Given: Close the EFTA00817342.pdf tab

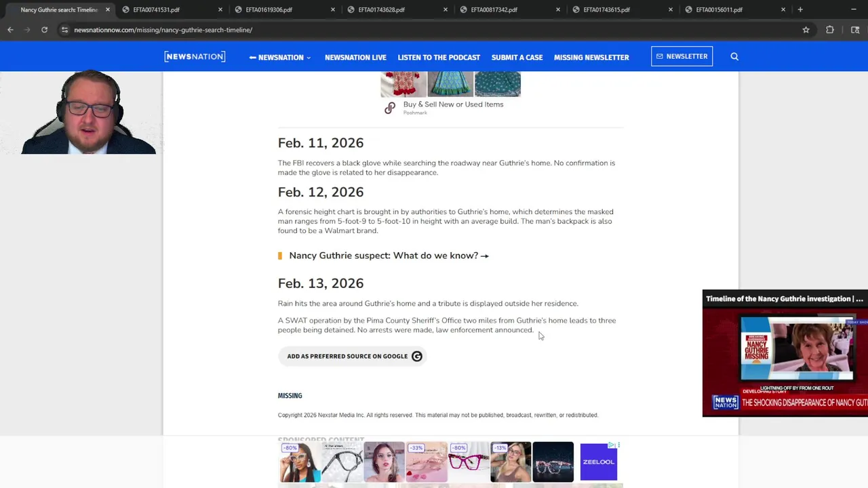Looking at the screenshot, I should pos(558,9).
